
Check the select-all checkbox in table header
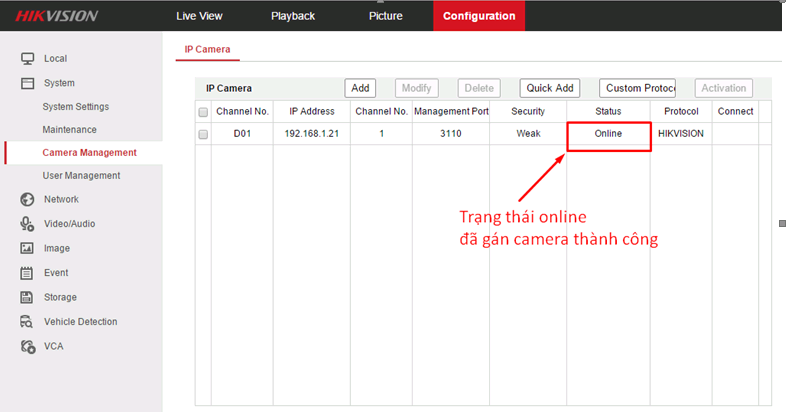203,112
